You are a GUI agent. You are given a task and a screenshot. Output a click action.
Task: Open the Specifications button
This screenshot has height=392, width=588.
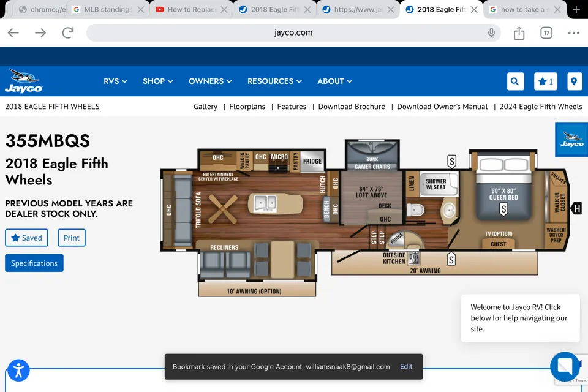pos(34,263)
